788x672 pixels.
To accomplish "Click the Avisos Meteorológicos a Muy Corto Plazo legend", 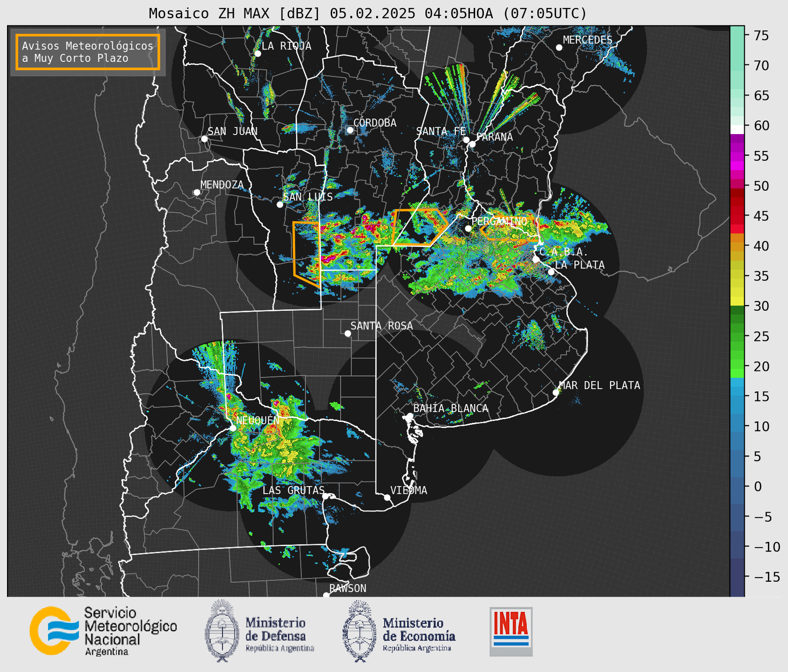I will point(88,52).
